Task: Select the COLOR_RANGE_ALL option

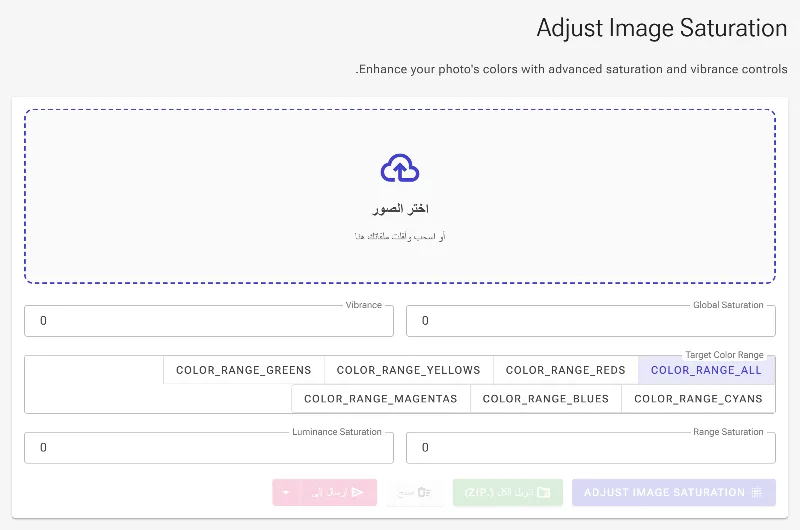Action: (706, 370)
